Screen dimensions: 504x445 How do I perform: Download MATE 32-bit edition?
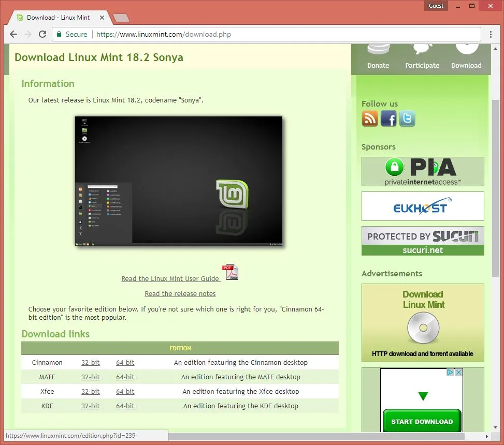[90, 377]
